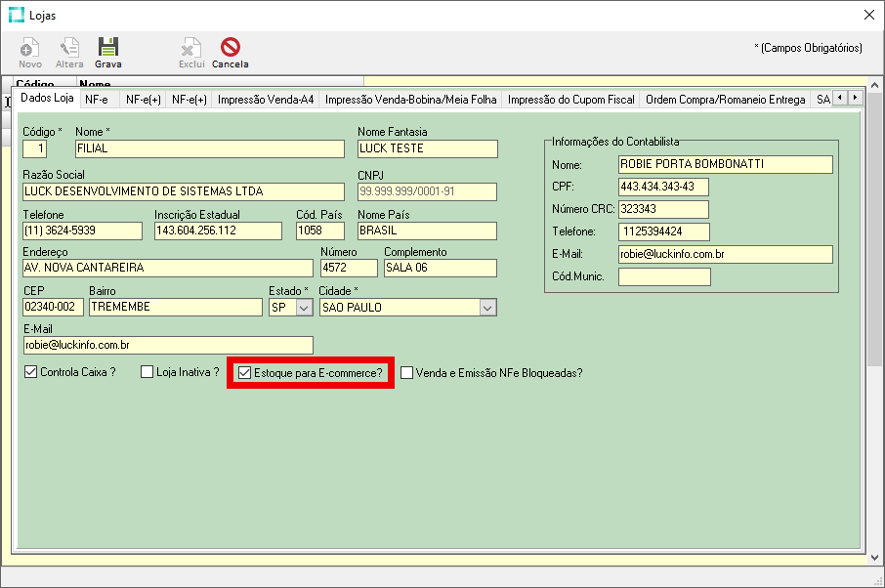Screen dimensions: 885x588
Task: Switch to the NF-e tab
Action: [97, 100]
